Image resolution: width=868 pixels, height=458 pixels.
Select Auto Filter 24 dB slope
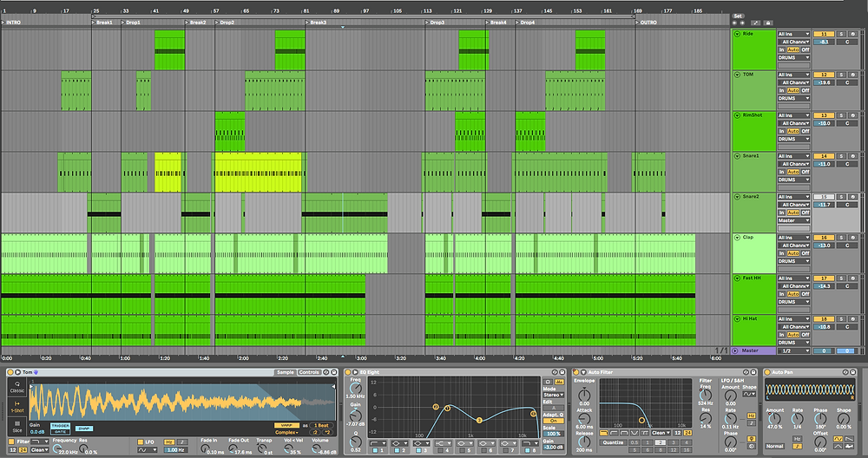click(687, 433)
